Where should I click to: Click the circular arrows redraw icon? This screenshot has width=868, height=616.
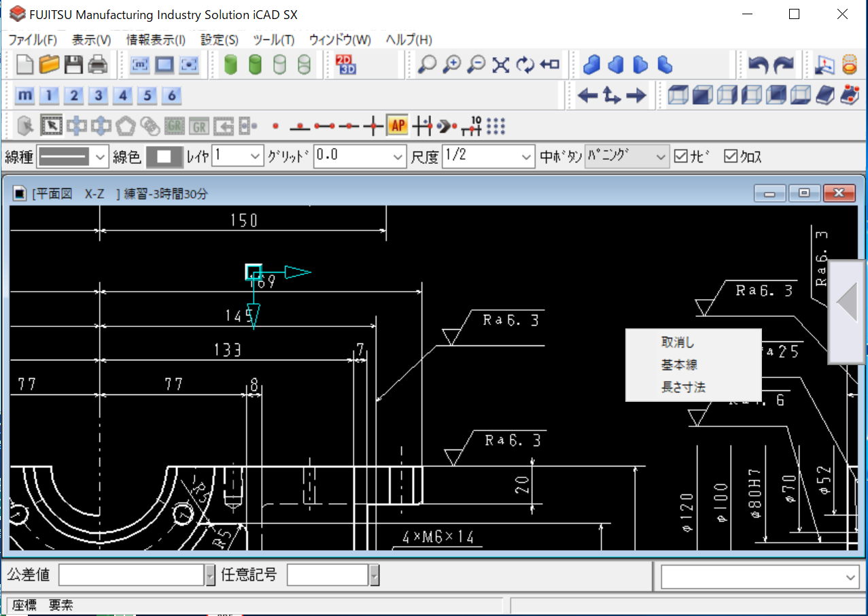(525, 65)
